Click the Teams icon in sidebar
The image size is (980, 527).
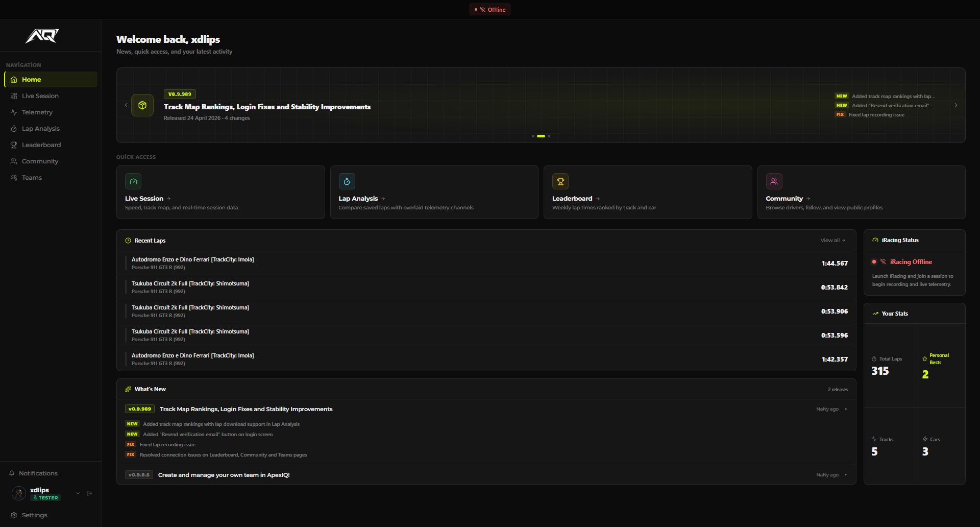coord(14,178)
